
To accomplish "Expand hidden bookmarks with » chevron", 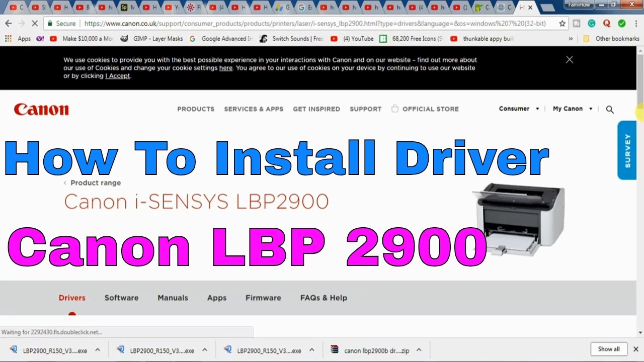I will (571, 39).
